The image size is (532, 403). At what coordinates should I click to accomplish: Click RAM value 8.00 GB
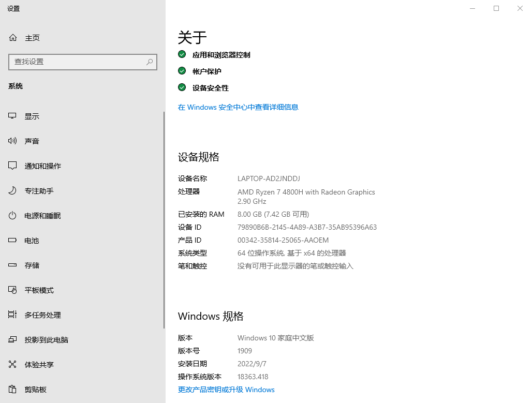point(273,214)
